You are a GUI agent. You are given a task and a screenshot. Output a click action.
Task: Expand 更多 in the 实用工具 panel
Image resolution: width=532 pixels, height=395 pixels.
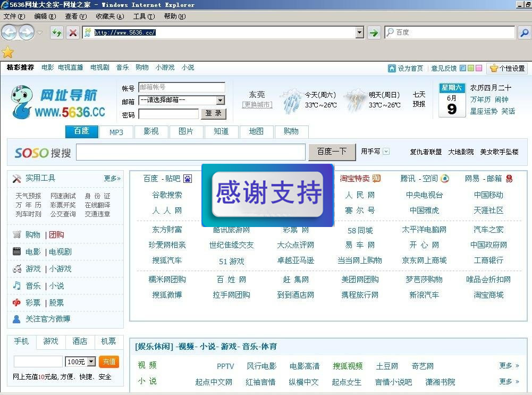(112, 179)
